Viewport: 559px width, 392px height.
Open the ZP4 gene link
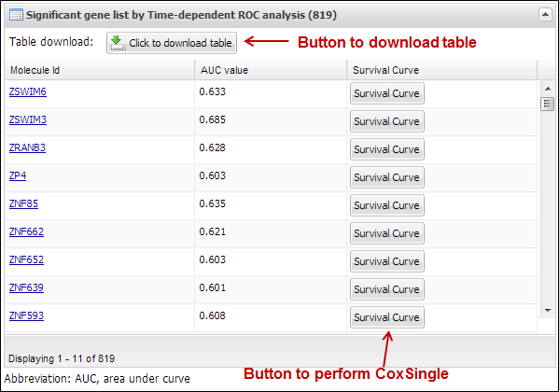(x=18, y=175)
